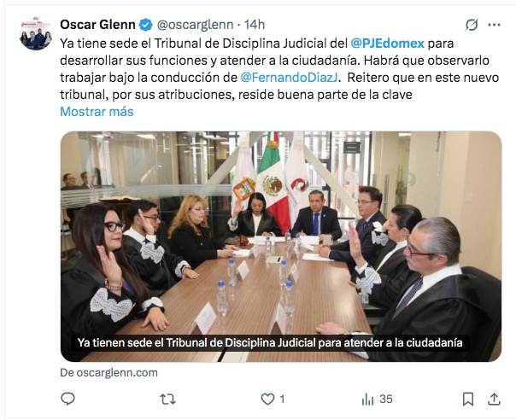Open the @PJEdomex mention link
This screenshot has height=420, width=516.
tap(387, 44)
